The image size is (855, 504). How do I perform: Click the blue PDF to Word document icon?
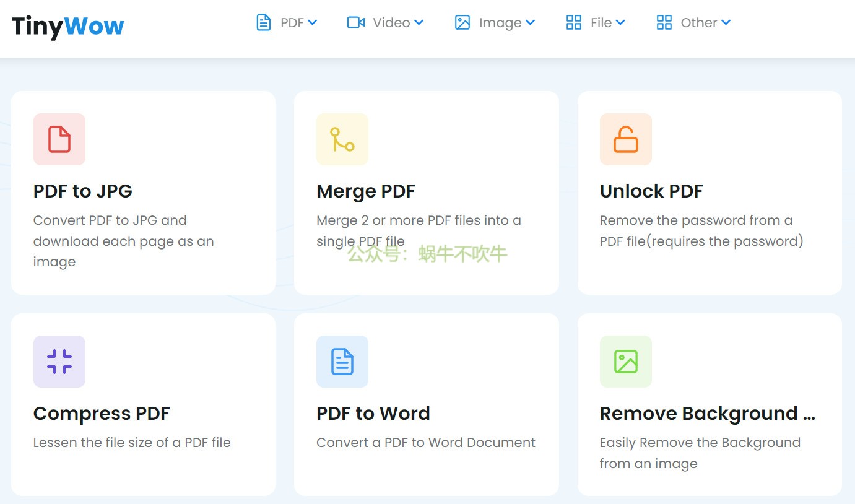coord(342,362)
